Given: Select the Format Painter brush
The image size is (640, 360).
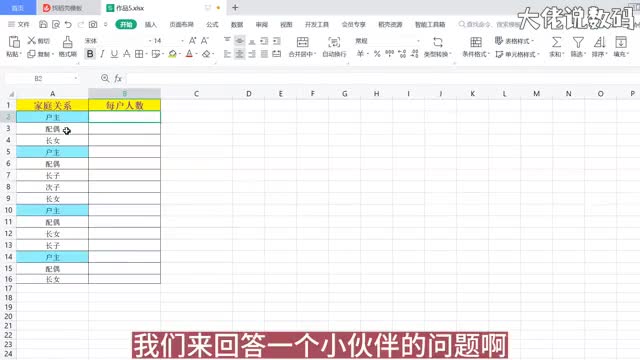Looking at the screenshot, I should coord(67,42).
